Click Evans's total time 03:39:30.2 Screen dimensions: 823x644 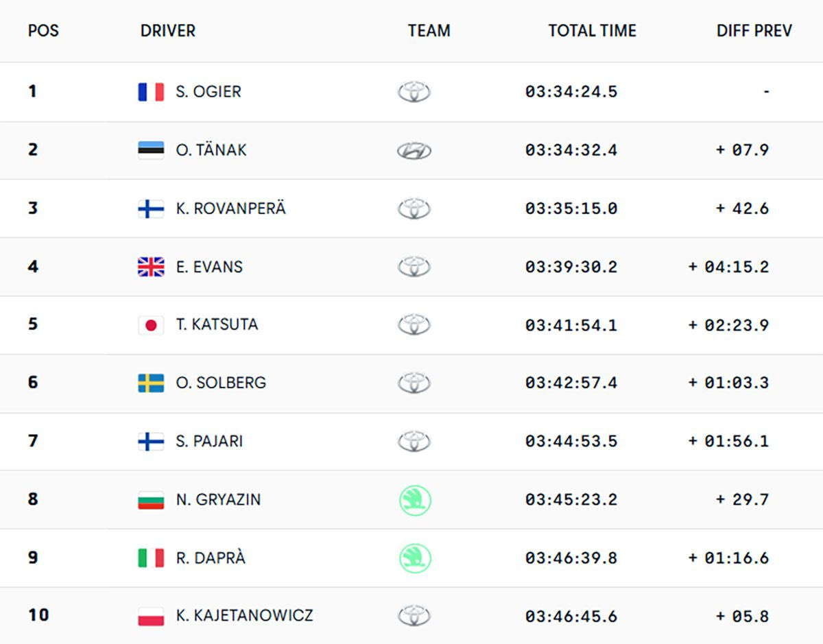tap(571, 267)
